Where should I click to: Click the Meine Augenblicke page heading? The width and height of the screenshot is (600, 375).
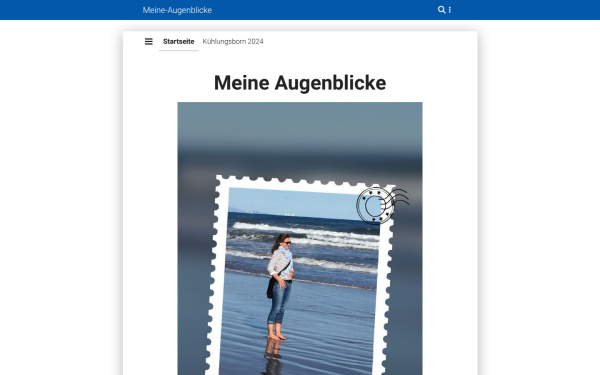point(300,83)
